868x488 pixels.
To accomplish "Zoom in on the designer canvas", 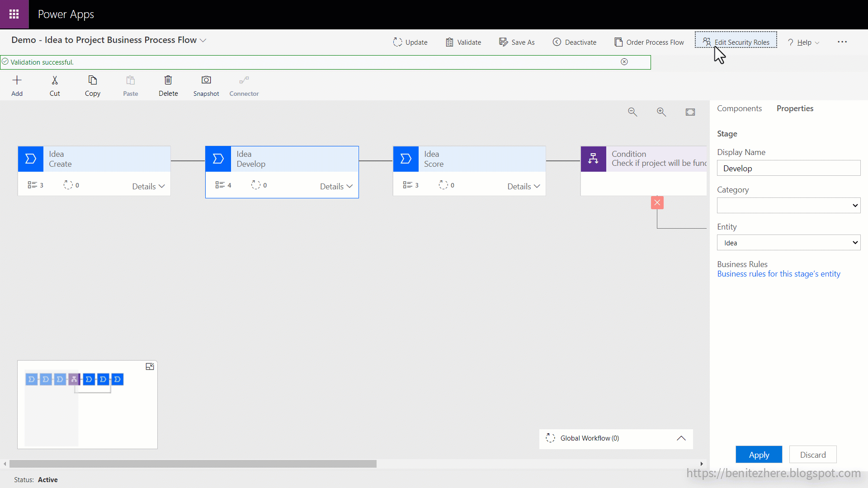I will click(661, 112).
